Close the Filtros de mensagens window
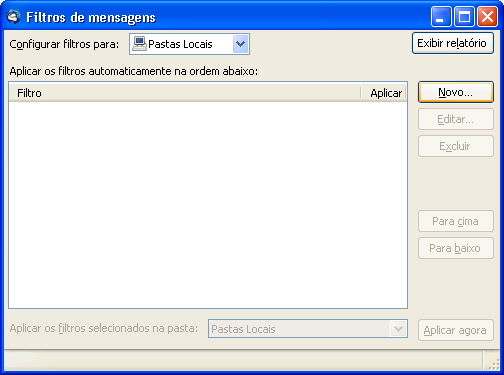 tap(487, 16)
